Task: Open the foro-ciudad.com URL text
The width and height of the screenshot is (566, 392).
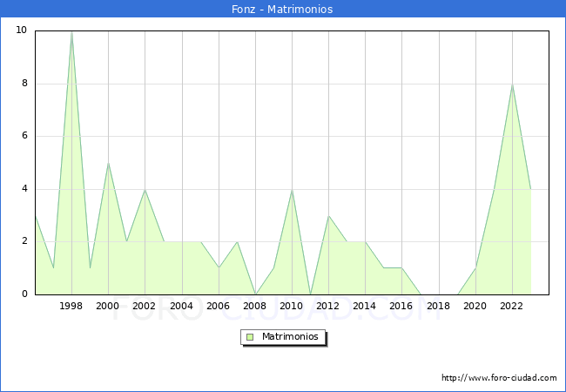Action: (499, 378)
